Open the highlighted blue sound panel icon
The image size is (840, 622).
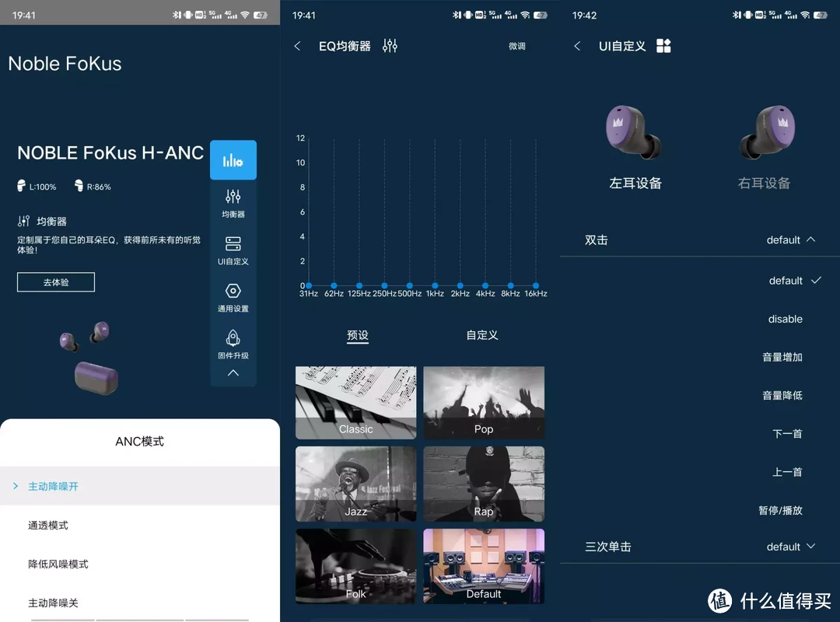pyautogui.click(x=233, y=160)
